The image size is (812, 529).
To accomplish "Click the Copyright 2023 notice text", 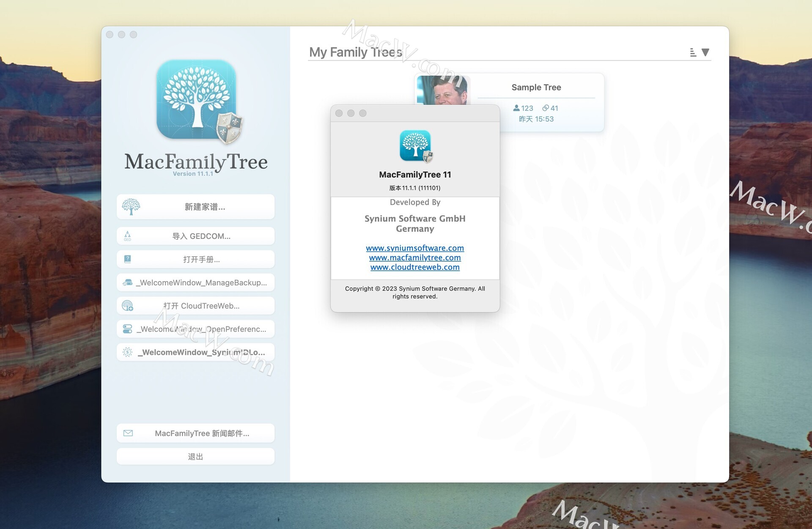I will (x=415, y=292).
